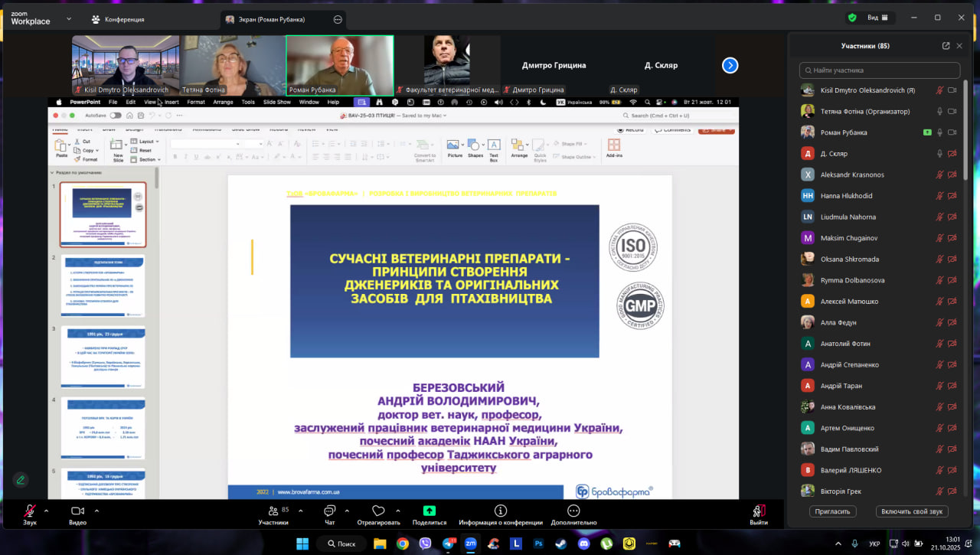Expand video options arrow next to Видео

tap(96, 511)
